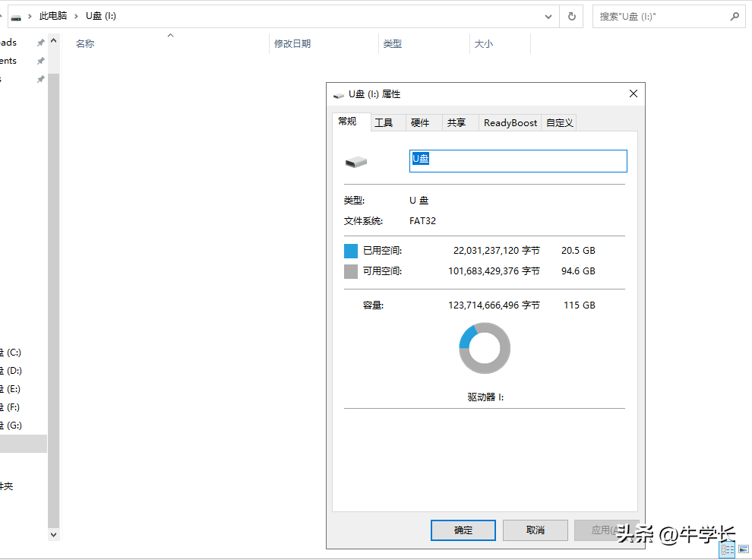
Task: Click the 115 GB capacity size
Action: [x=580, y=305]
